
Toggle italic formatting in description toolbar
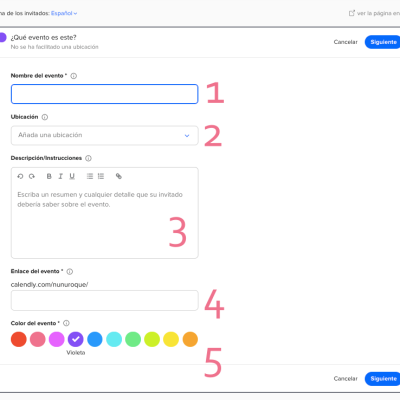[60, 176]
